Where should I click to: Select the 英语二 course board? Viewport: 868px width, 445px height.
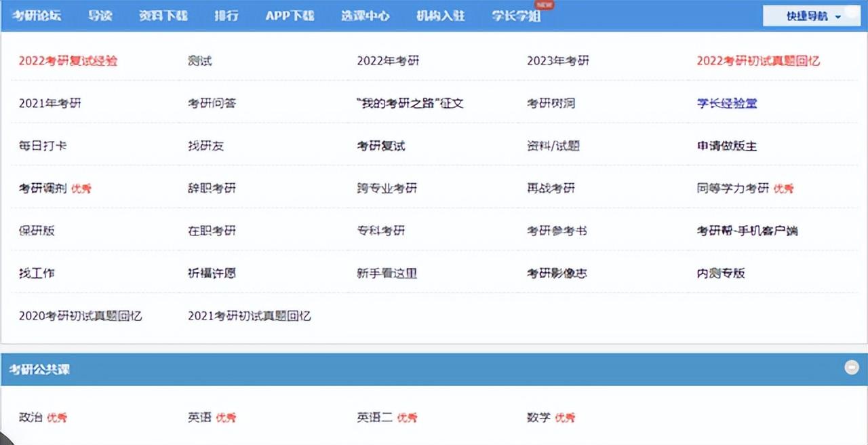click(374, 417)
